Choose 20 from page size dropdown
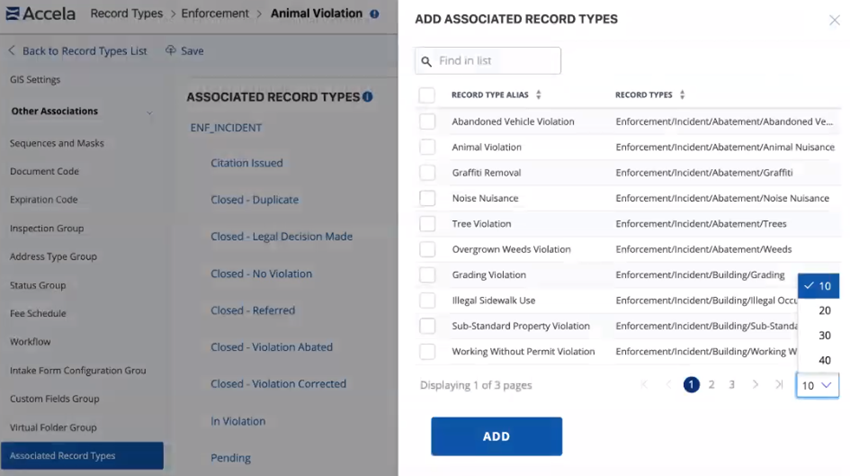This screenshot has height=476, width=850. pos(824,311)
